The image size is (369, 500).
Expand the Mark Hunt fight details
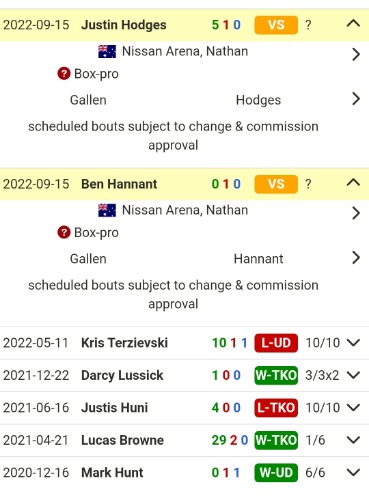click(x=353, y=472)
